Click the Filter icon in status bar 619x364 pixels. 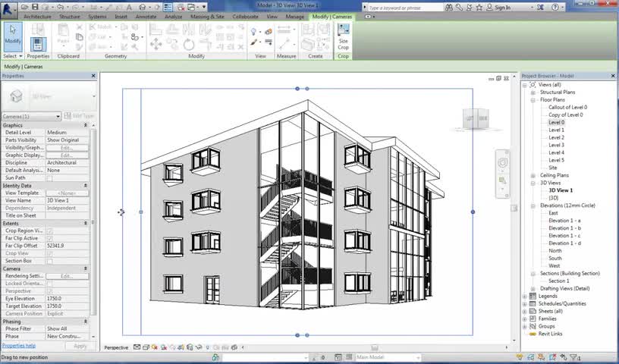574,357
